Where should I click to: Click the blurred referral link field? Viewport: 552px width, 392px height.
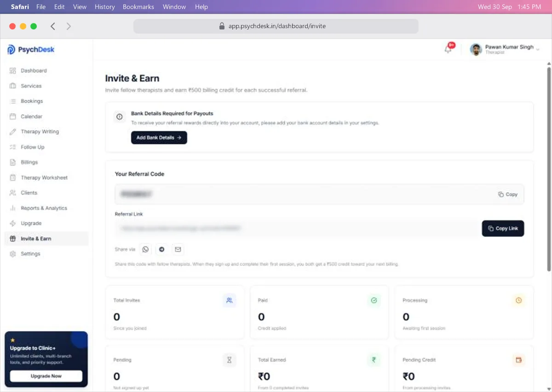(x=297, y=228)
